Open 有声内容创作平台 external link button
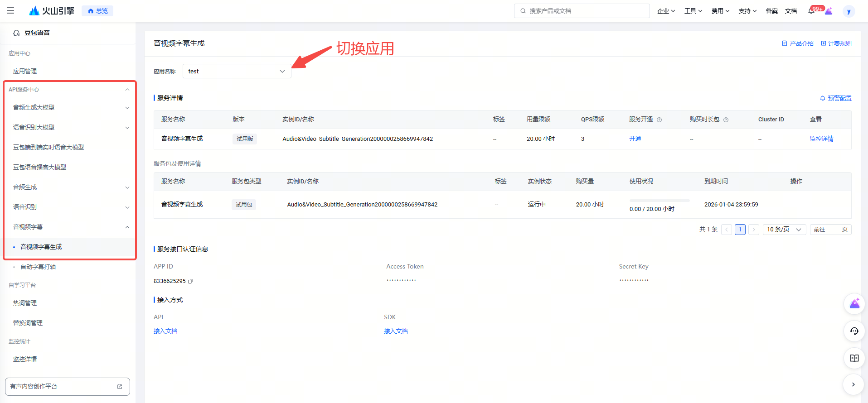Viewport: 868px width, 403px height. coord(68,386)
